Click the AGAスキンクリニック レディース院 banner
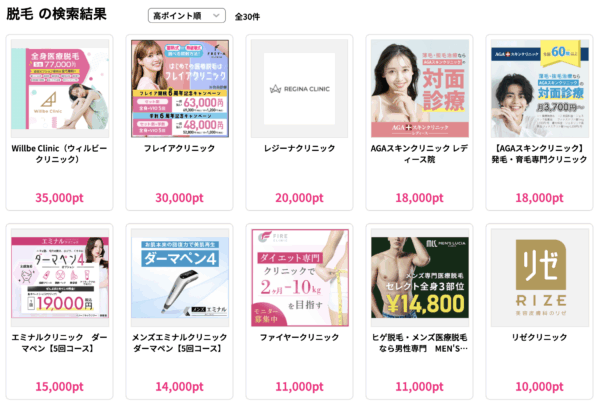 pos(420,88)
